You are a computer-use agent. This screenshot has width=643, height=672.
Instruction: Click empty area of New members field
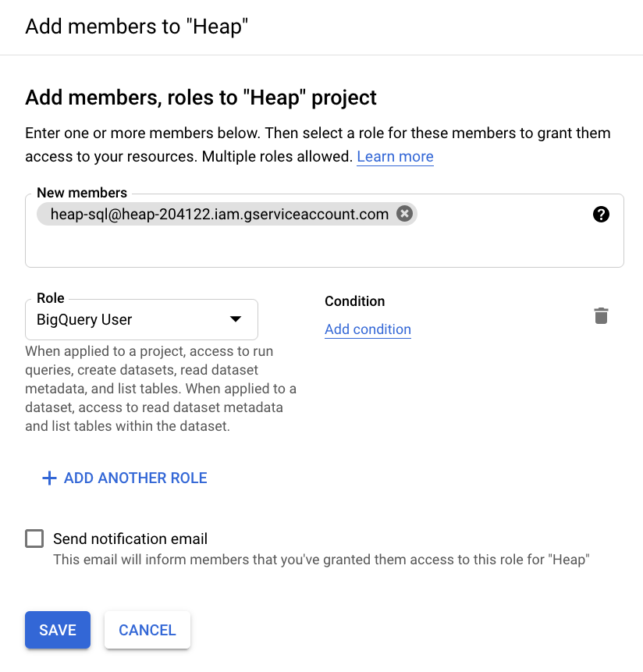[312, 246]
